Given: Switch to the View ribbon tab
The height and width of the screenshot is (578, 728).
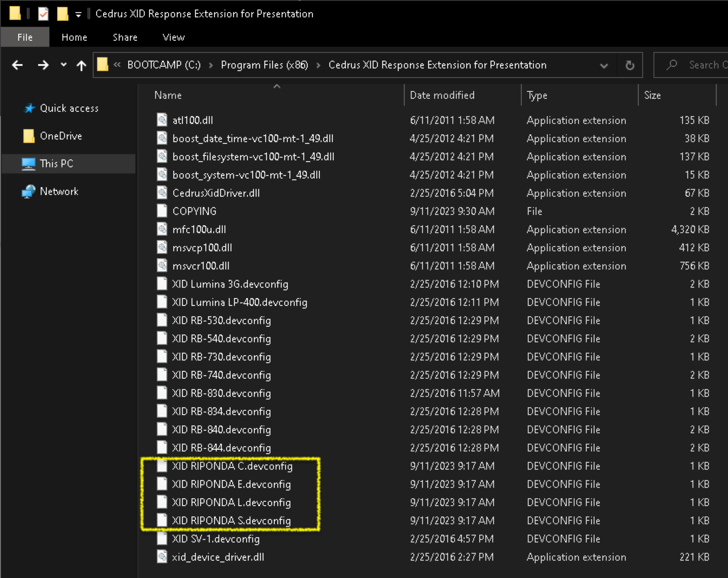Looking at the screenshot, I should (x=173, y=37).
